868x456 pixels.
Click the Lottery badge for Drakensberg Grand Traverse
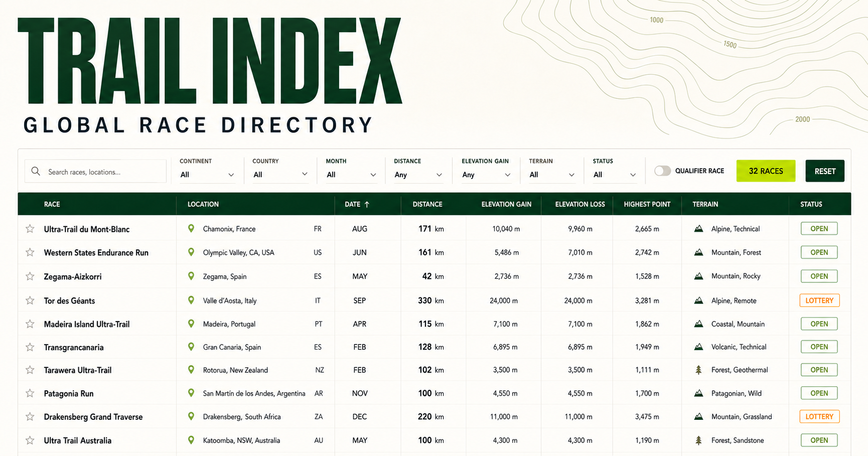tap(819, 416)
